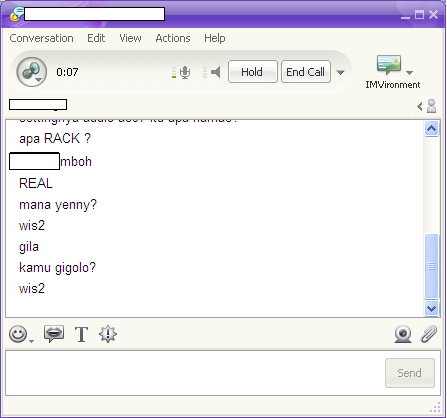This screenshot has height=418, width=447.
Task: Open text formatting T icon
Action: [x=81, y=334]
